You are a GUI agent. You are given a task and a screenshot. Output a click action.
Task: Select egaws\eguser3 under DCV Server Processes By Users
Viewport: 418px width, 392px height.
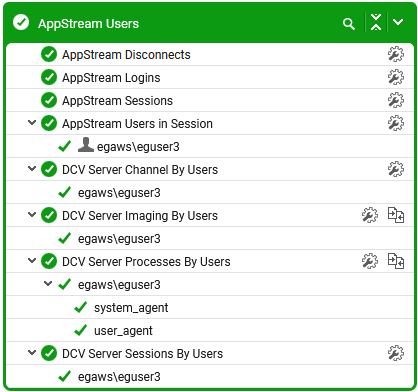click(x=119, y=285)
